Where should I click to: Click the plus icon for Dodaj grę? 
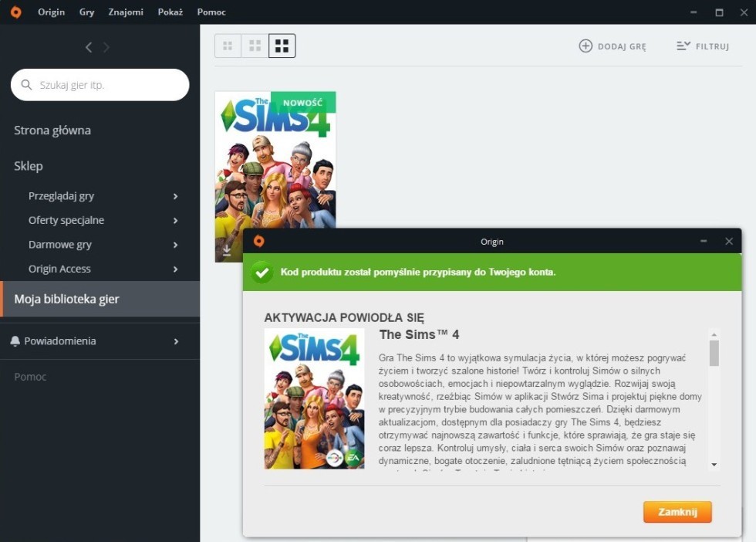point(586,46)
